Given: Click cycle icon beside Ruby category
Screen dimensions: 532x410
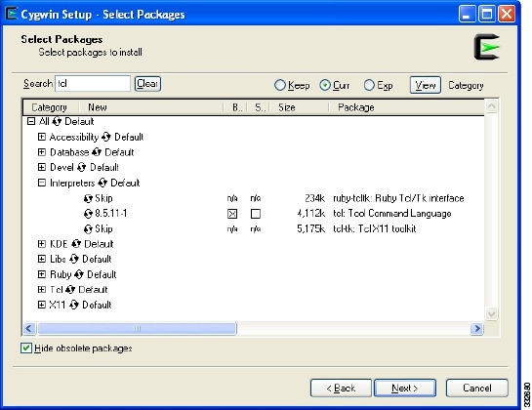Looking at the screenshot, I should click(x=79, y=274).
